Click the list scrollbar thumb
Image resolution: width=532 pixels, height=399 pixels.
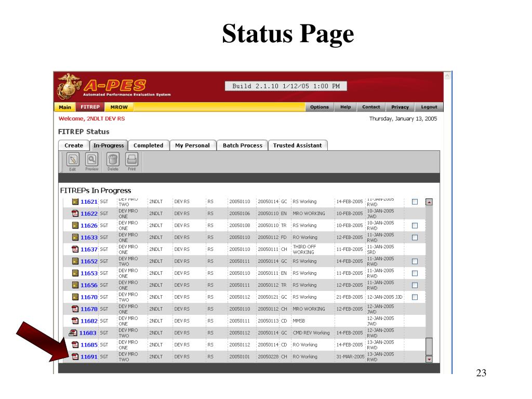[x=429, y=346]
